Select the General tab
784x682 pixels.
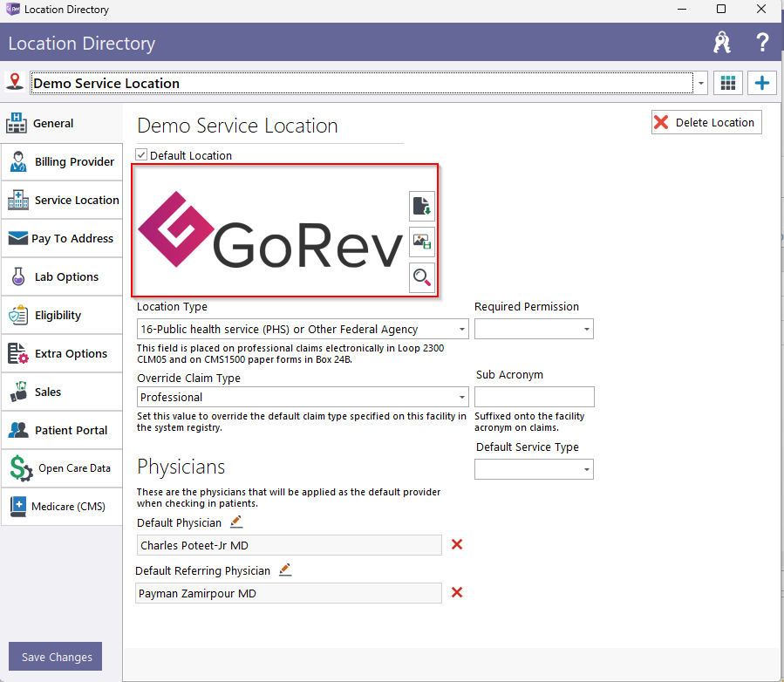(x=62, y=124)
